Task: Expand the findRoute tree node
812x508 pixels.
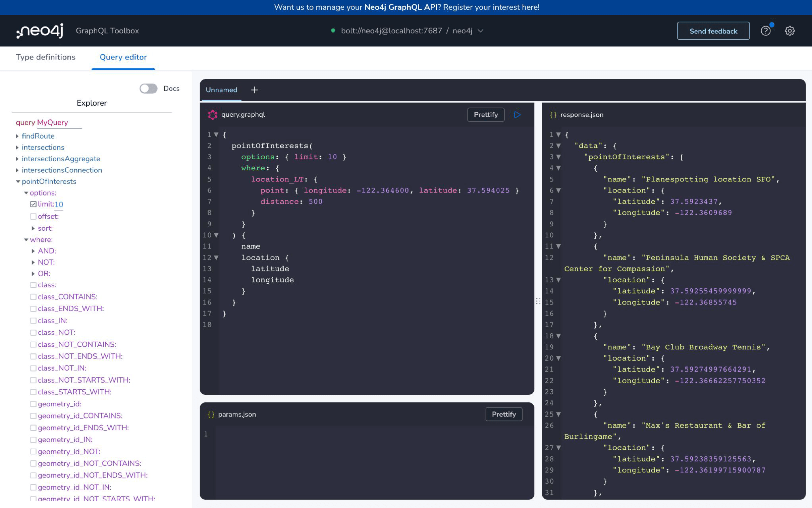Action: 17,136
